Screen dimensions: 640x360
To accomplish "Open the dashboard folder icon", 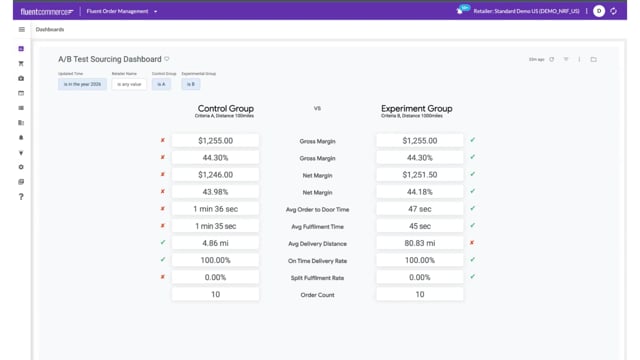I will 593,59.
